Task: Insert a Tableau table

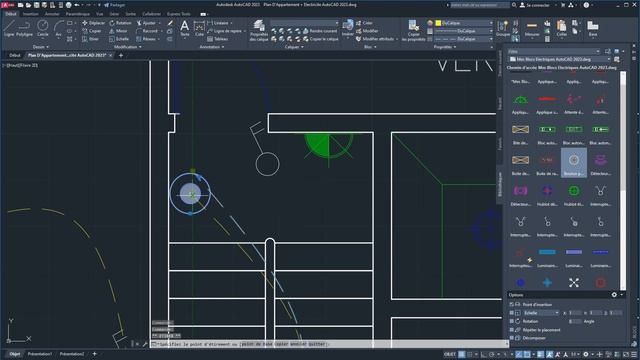Action: coord(218,39)
